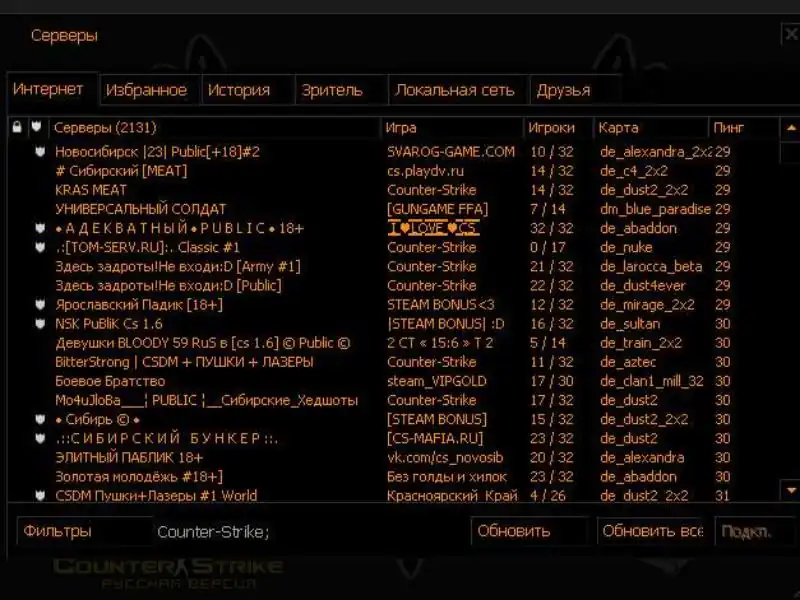Sort servers by the Карта column
The height and width of the screenshot is (600, 800).
(651, 128)
